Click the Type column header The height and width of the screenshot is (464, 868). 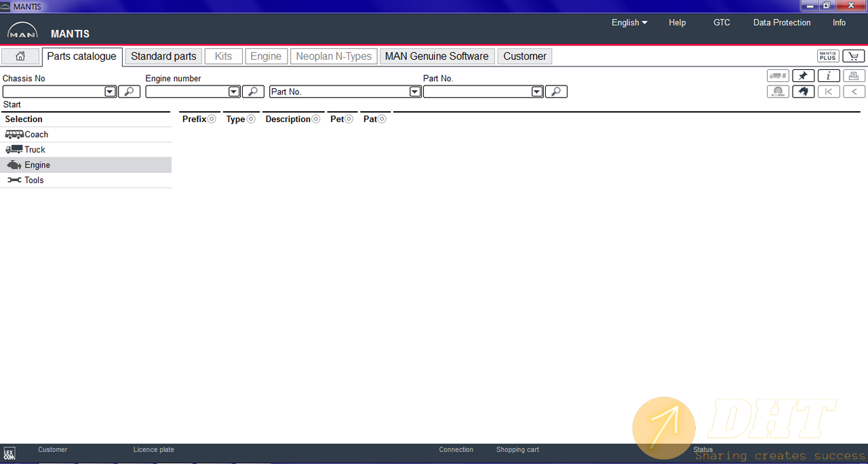pos(236,119)
